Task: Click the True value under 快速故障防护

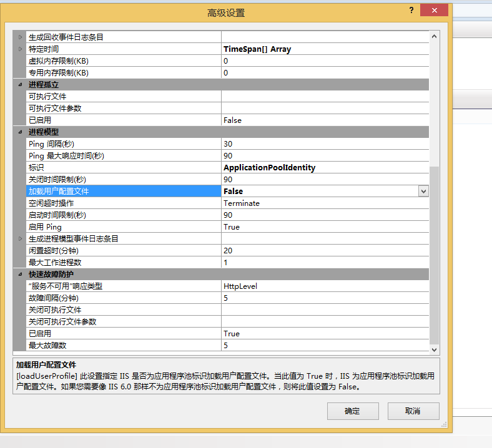Action: [x=232, y=334]
